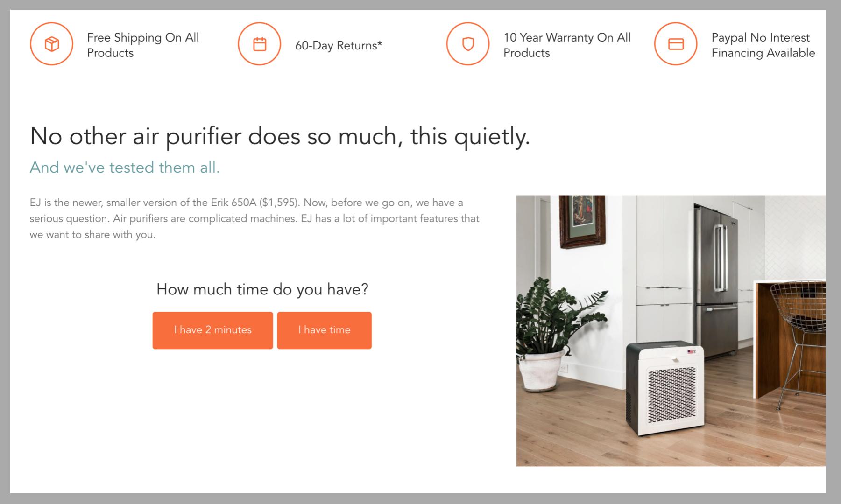Click the air purifier in the kitchen photo

(x=664, y=388)
